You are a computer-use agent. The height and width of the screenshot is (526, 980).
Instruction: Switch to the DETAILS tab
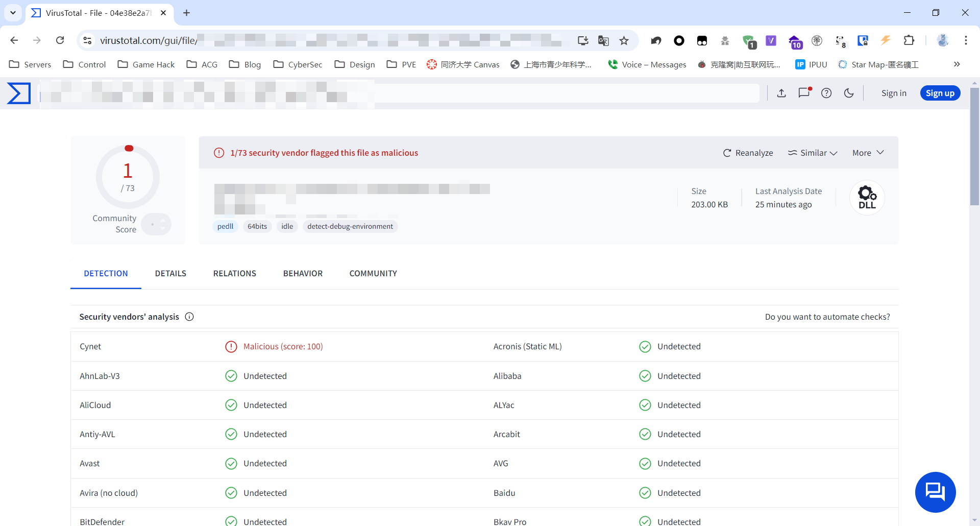170,274
